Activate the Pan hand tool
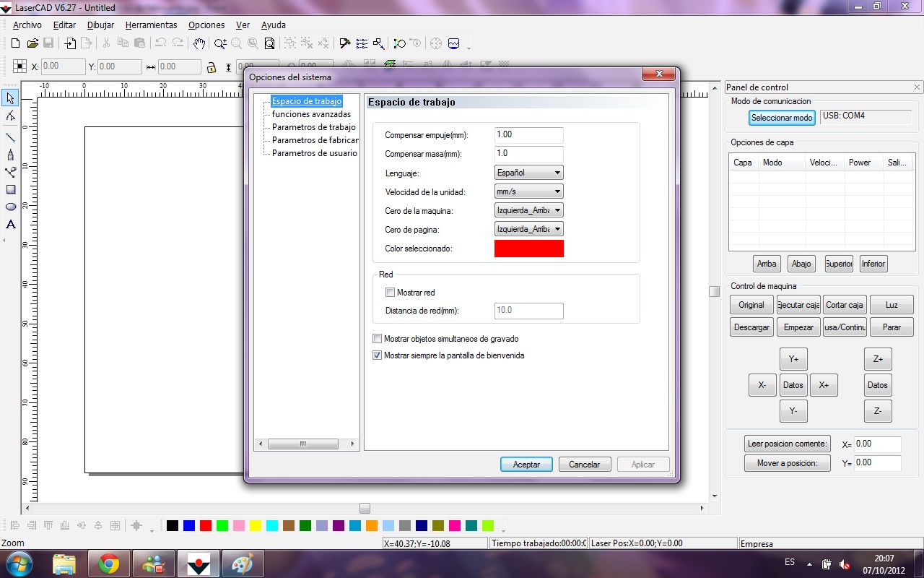Viewport: 924px width, 578px height. (199, 43)
